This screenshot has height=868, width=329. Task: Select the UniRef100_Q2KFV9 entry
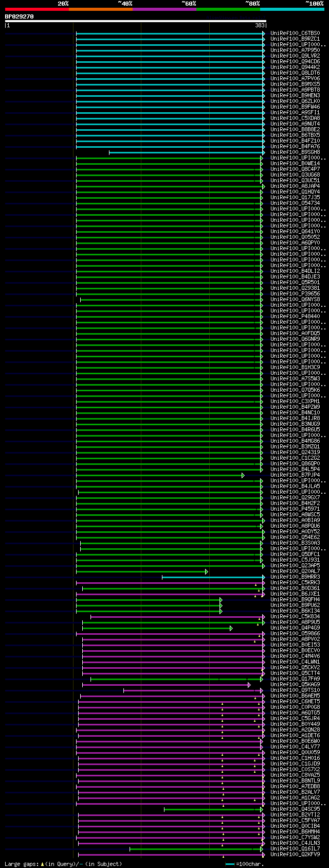[x=295, y=855]
